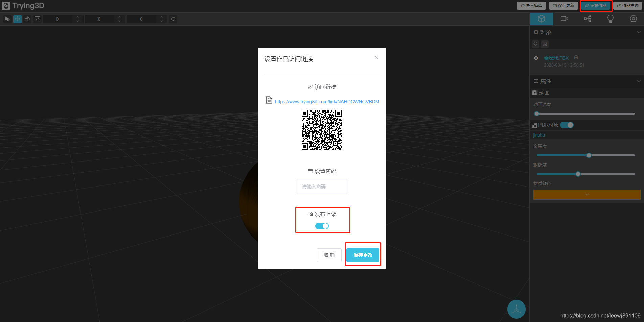Screen dimensions: 644x322
Task: Open the hexagon settings tab
Action: pos(634,19)
